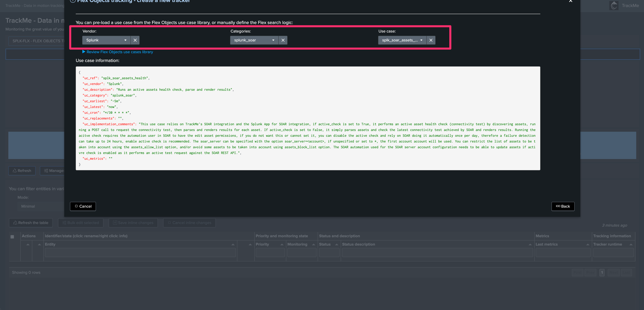Clear the Vendor selection with X
This screenshot has height=310, width=644.
point(135,40)
